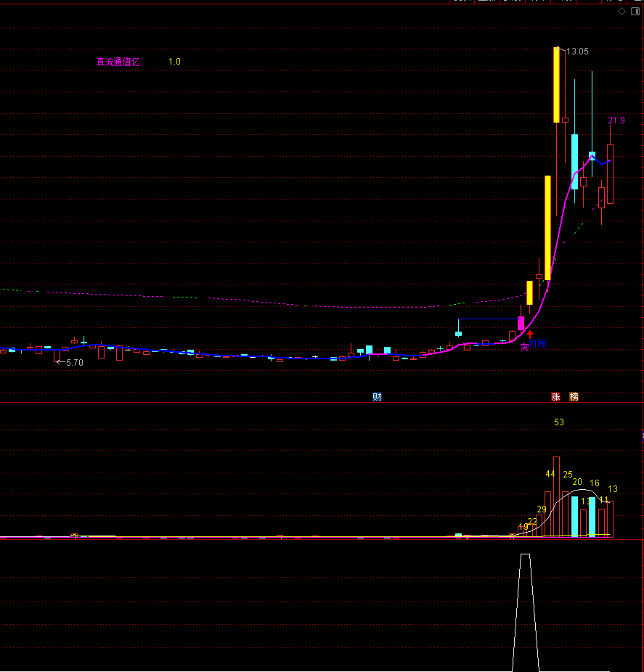Click the 真流通值亿 indicator label

[x=119, y=62]
